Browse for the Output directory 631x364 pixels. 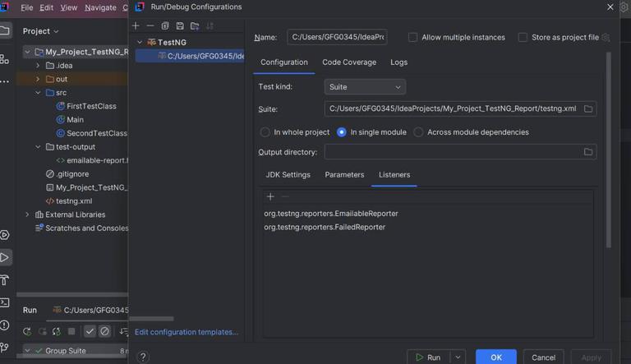point(588,152)
